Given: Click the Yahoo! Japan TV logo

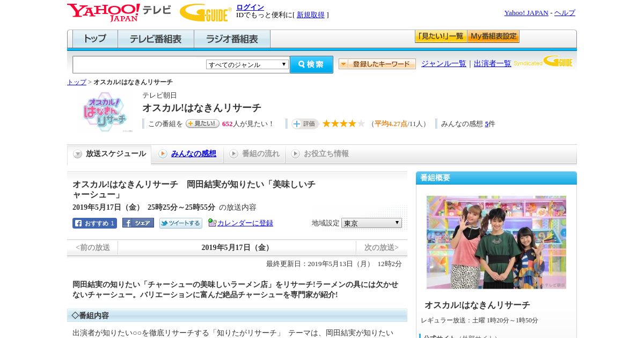Looking at the screenshot, I should (119, 12).
